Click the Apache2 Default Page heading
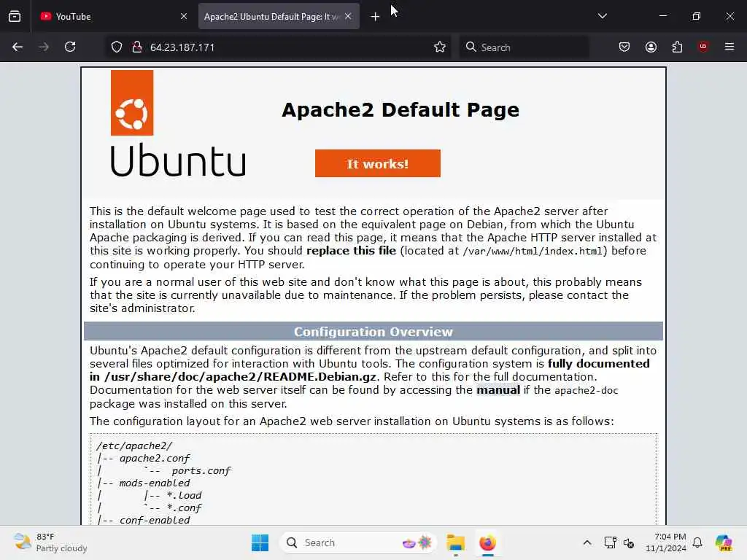The image size is (747, 560). 400,110
